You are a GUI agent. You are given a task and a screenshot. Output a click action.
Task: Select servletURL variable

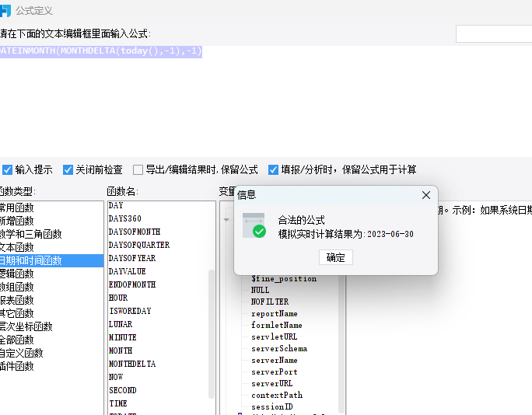(x=274, y=337)
